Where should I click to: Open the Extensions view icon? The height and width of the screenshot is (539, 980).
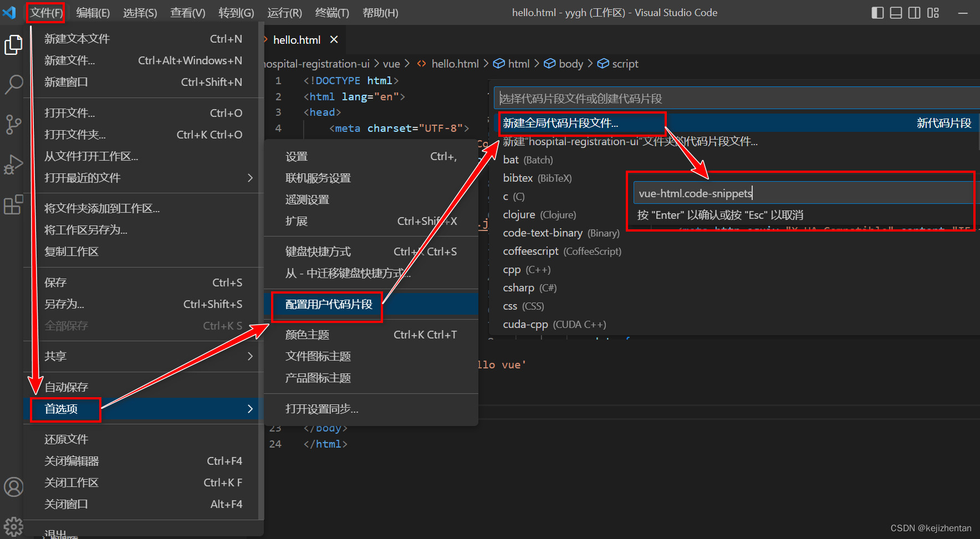[13, 204]
